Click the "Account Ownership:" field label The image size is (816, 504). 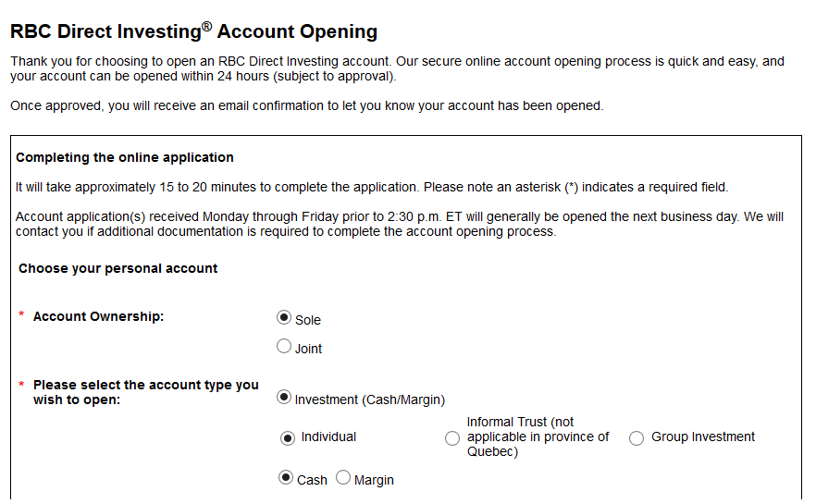(x=98, y=316)
